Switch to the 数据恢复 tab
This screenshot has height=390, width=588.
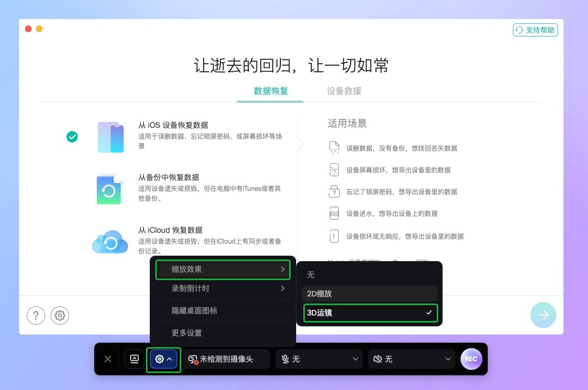[x=271, y=91]
